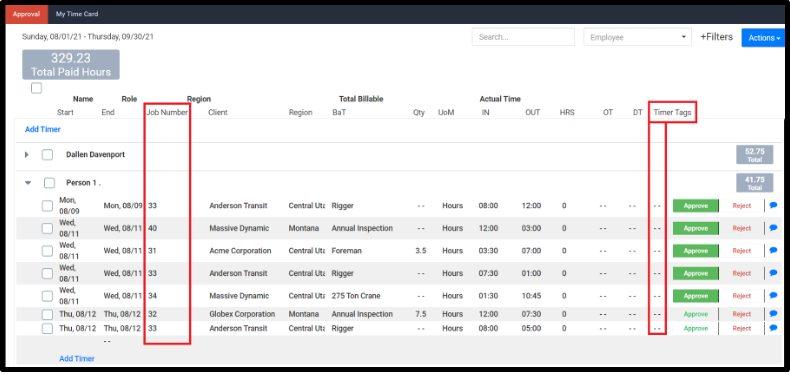Select checkbox for Massive Dynamic job 40 row

[x=47, y=228]
